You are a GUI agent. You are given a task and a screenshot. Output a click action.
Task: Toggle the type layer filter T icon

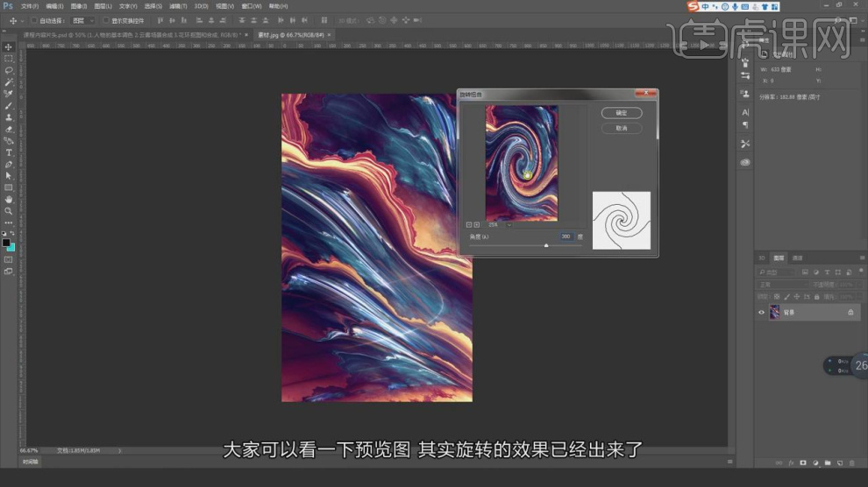[827, 272]
